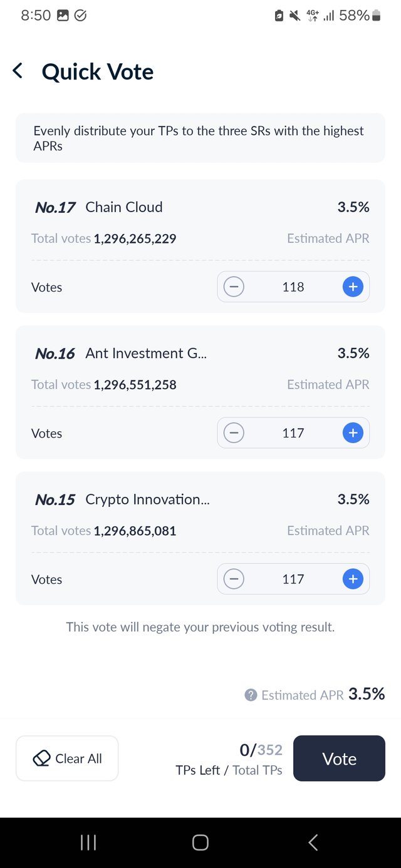The height and width of the screenshot is (868, 401).
Task: Go back using the Quick Vote arrow
Action: (x=18, y=71)
